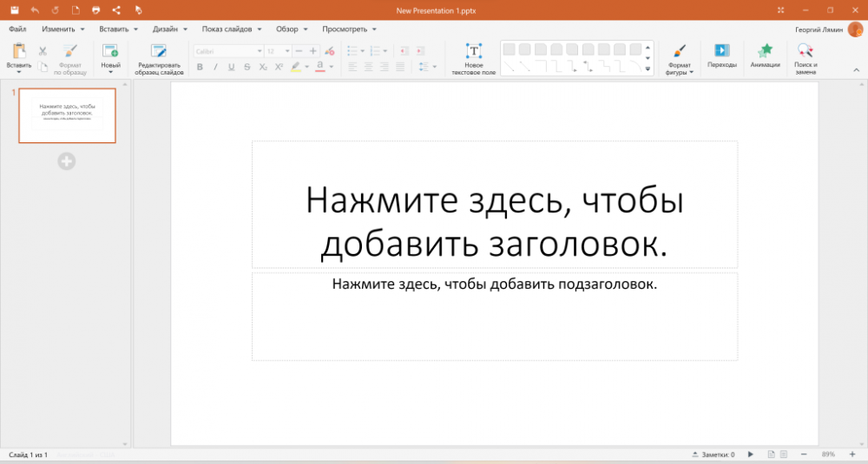Open the Файл menu
This screenshot has height=464, width=868.
(17, 29)
